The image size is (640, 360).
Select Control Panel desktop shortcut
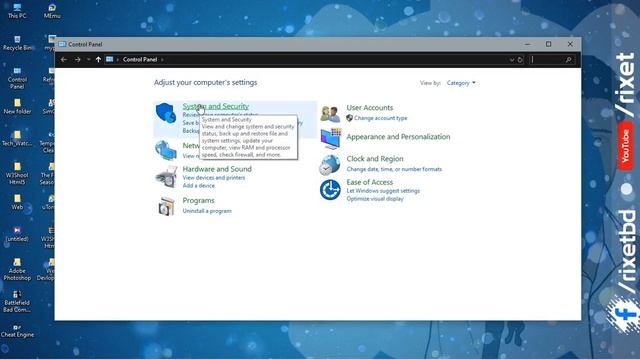pyautogui.click(x=17, y=78)
